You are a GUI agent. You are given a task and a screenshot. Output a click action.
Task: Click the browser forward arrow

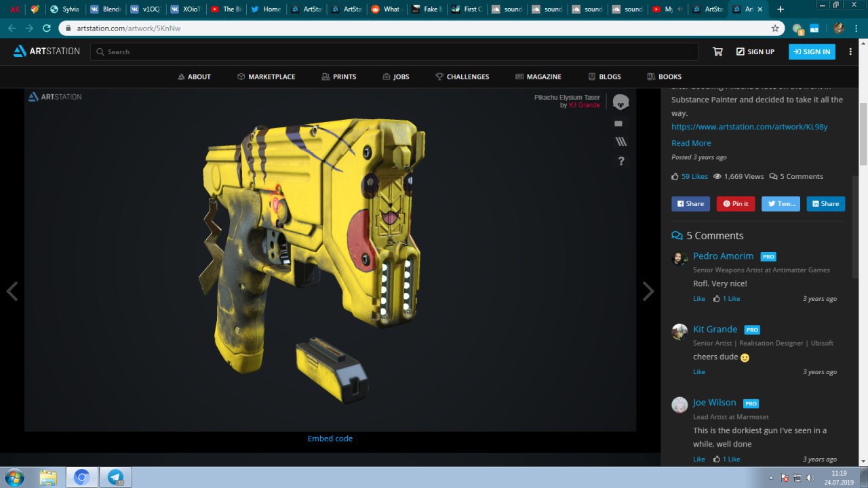(28, 28)
